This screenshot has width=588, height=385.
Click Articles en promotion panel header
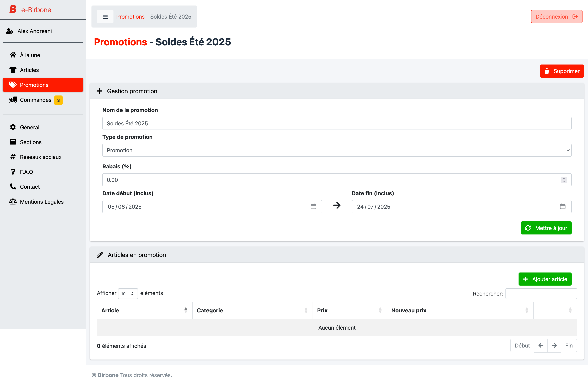click(x=337, y=255)
